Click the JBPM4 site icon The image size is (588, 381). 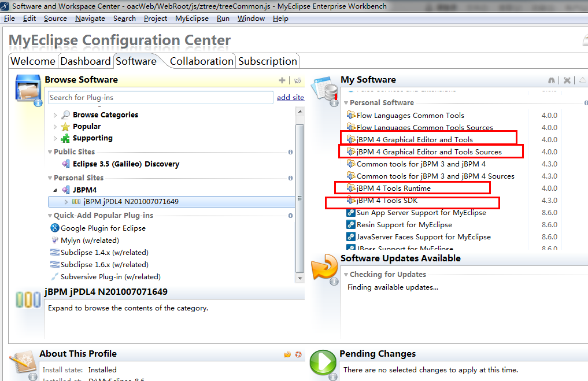(x=66, y=190)
